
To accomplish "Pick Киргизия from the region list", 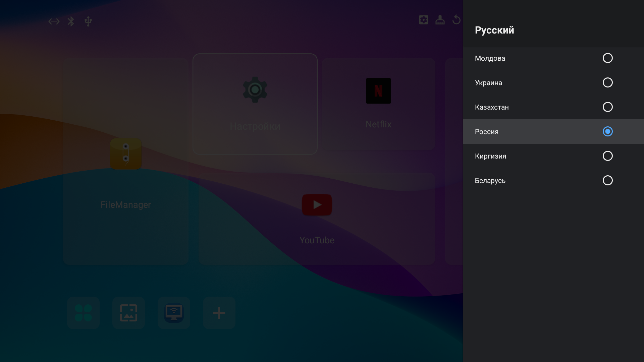I will 607,156.
